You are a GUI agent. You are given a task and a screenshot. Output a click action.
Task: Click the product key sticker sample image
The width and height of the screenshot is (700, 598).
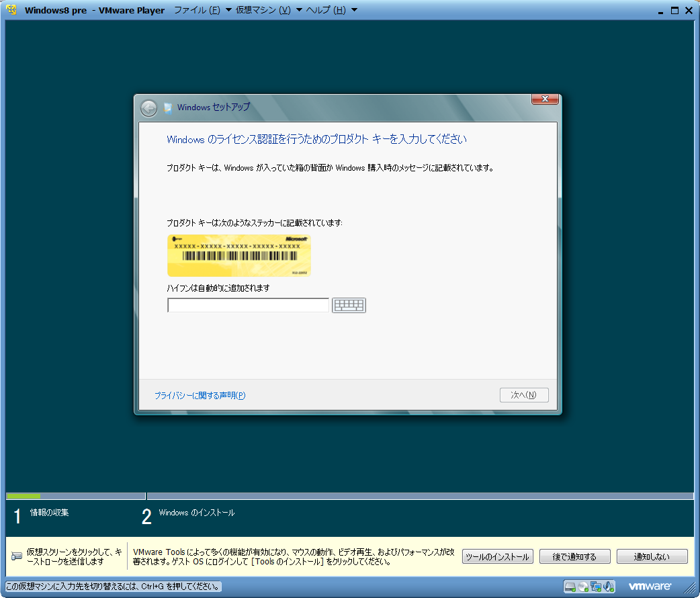239,255
